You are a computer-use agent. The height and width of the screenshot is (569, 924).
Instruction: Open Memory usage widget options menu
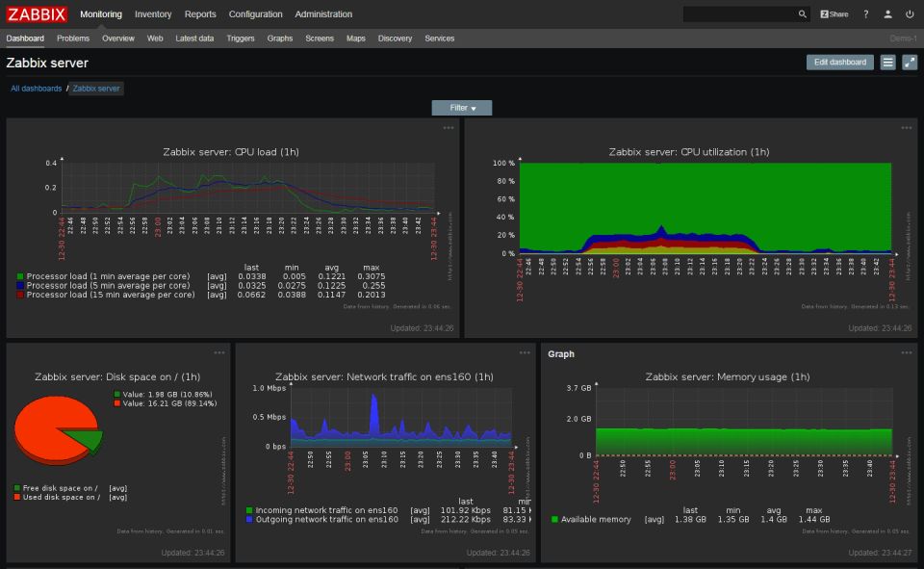click(x=907, y=353)
